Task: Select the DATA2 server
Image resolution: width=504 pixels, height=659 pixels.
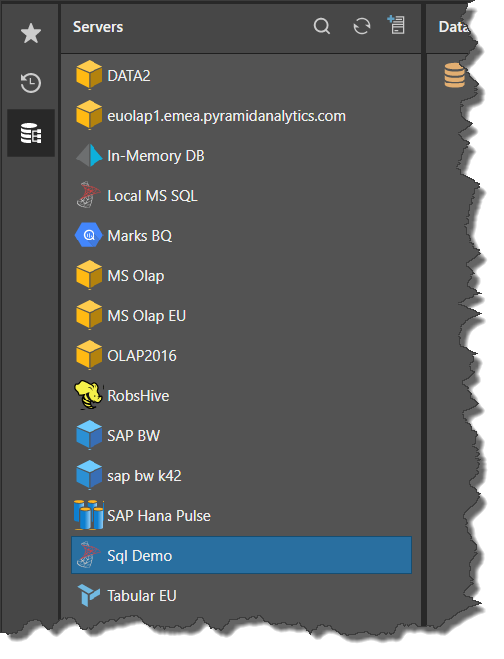Action: [x=241, y=76]
